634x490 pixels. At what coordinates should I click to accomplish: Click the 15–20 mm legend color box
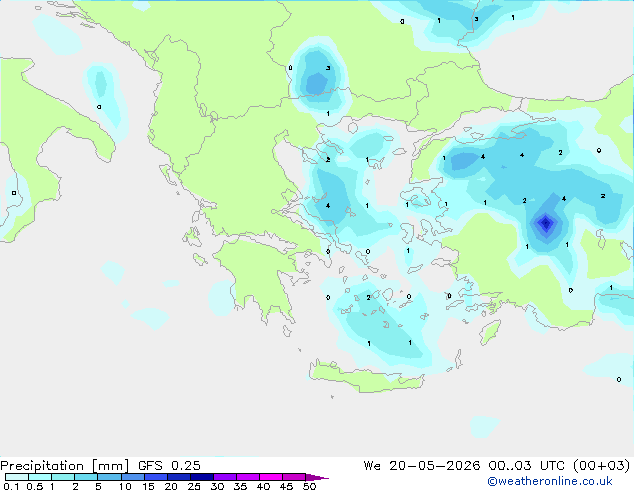(155, 477)
